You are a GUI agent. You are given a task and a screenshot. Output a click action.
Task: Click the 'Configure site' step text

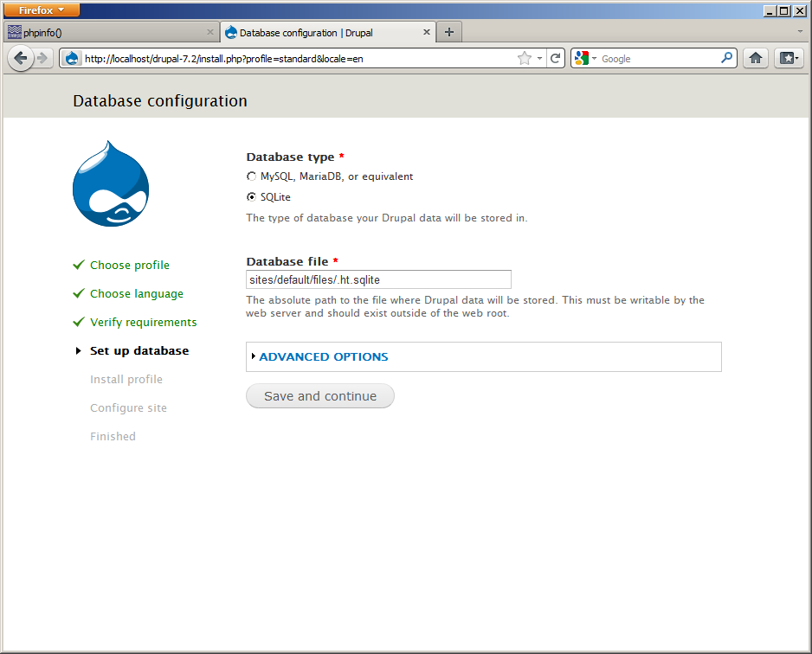(x=128, y=407)
